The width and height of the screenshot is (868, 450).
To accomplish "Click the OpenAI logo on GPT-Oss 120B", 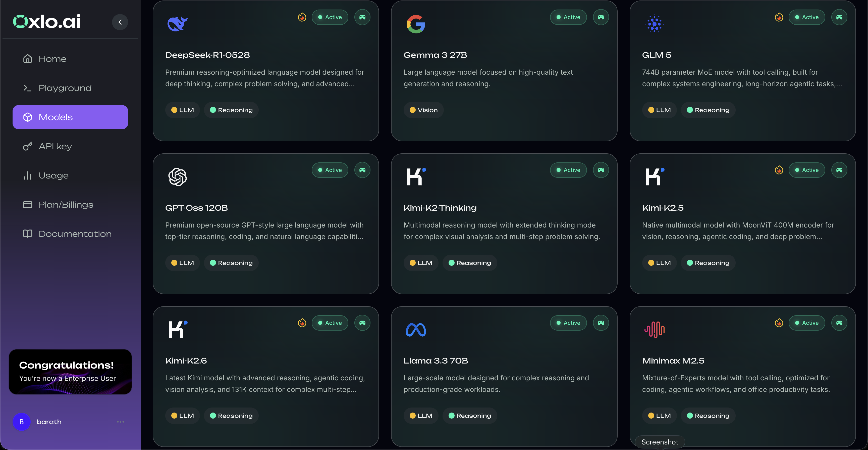I will (178, 177).
